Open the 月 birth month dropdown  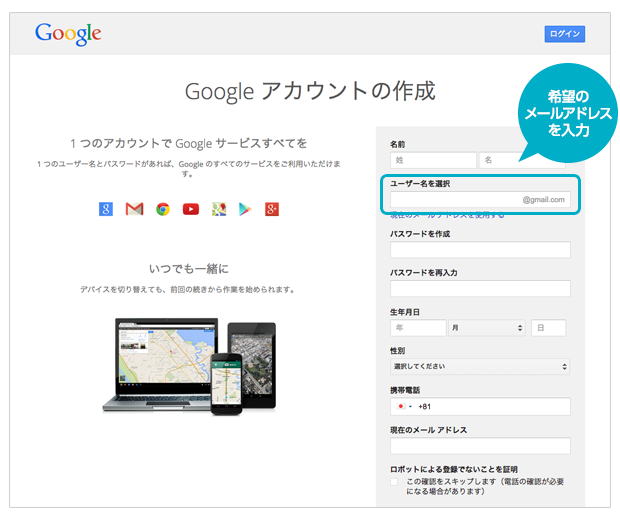tap(487, 328)
